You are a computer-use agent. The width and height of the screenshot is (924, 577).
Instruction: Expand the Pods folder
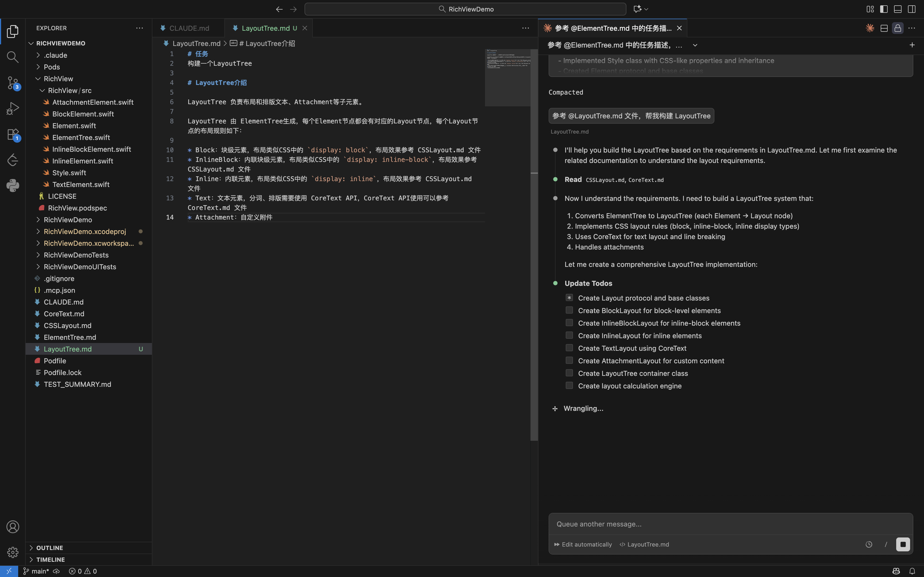(x=52, y=67)
